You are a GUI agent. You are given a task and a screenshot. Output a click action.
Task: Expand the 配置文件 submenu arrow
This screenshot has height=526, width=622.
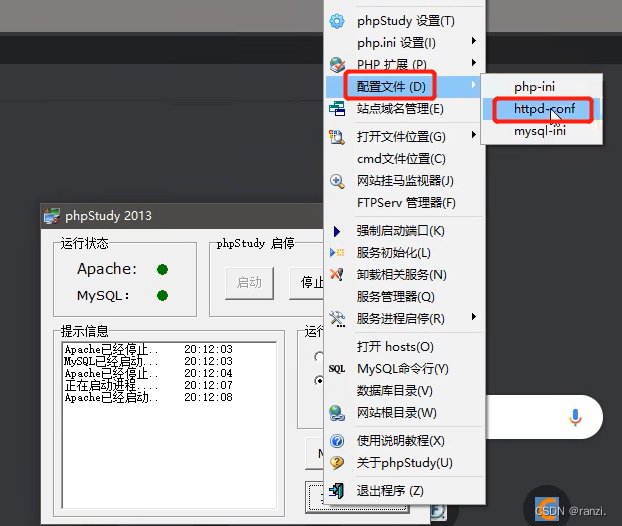(x=473, y=84)
